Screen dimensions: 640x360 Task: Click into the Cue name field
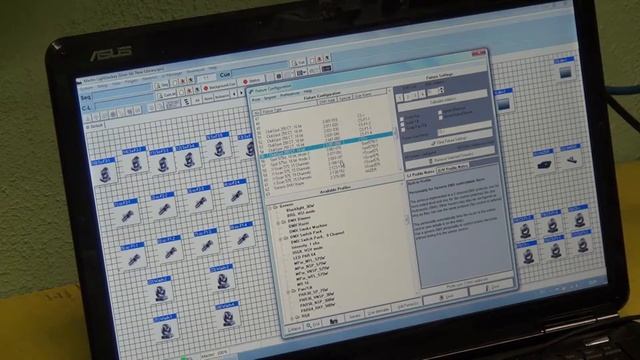260,70
